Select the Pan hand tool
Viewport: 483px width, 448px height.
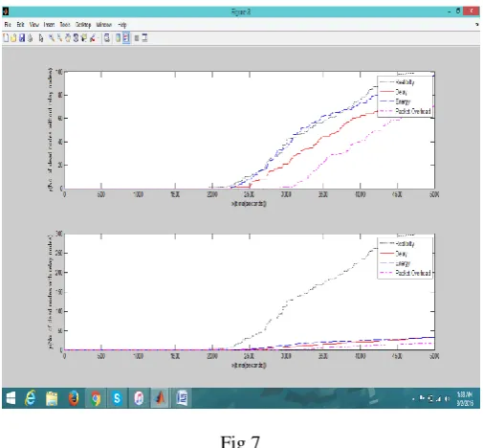point(68,38)
